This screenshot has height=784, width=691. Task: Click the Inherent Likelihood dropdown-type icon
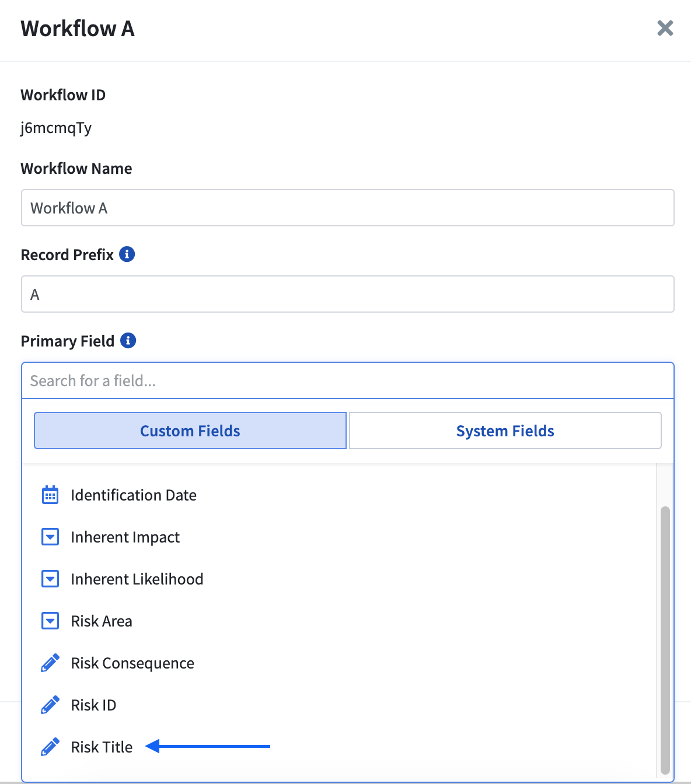click(x=50, y=579)
